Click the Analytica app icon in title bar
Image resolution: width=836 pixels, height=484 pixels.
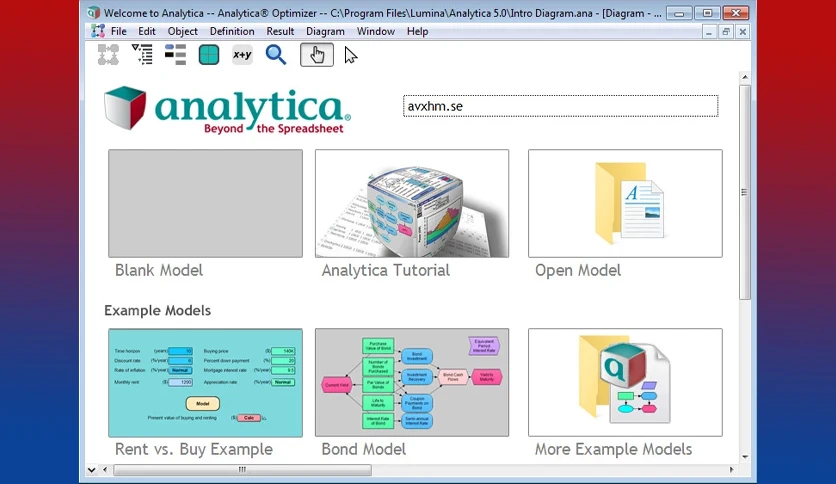94,13
